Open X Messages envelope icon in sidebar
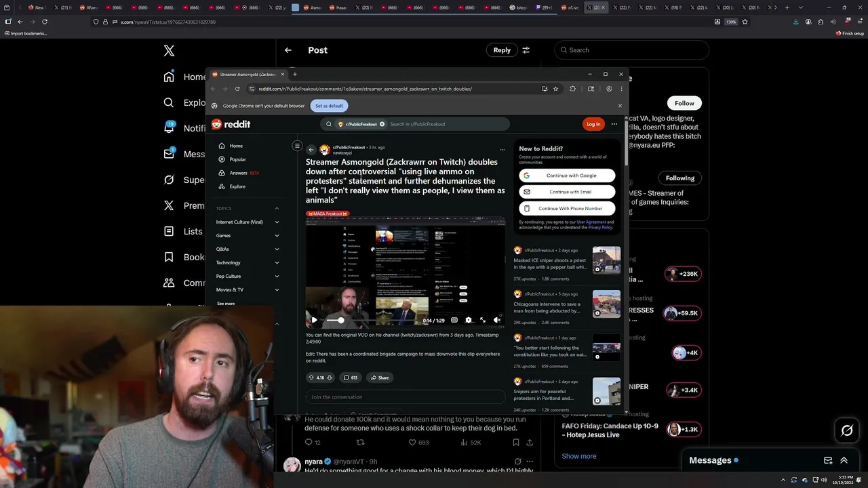 click(169, 154)
